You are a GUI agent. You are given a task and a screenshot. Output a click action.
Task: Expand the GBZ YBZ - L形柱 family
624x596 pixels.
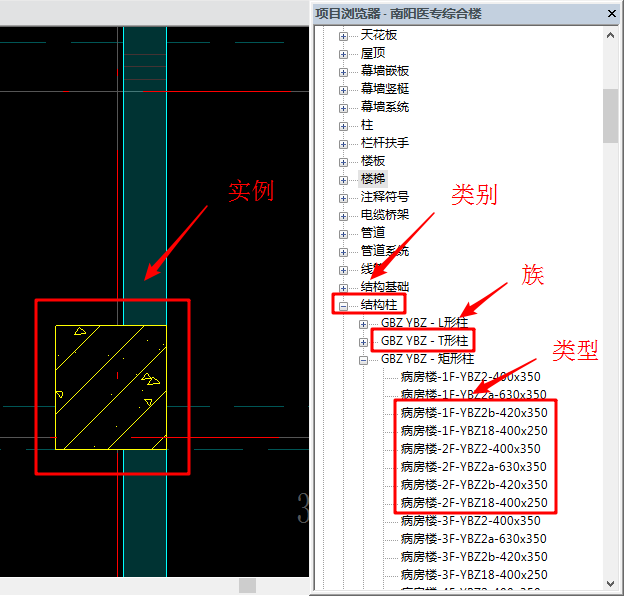pos(363,324)
